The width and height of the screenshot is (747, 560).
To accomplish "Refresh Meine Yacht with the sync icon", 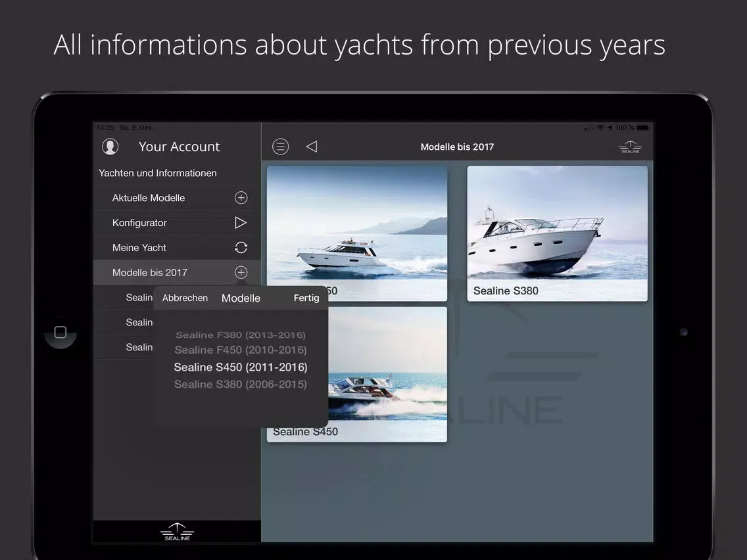I will pyautogui.click(x=241, y=248).
